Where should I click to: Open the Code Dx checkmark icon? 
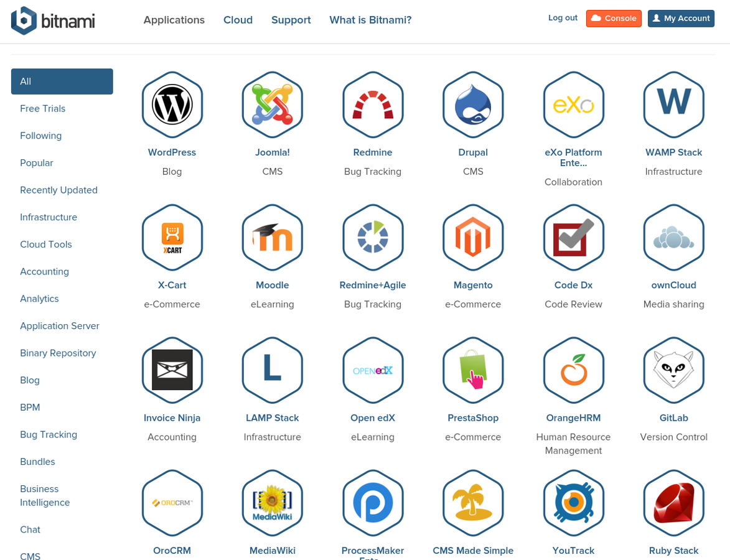point(574,238)
